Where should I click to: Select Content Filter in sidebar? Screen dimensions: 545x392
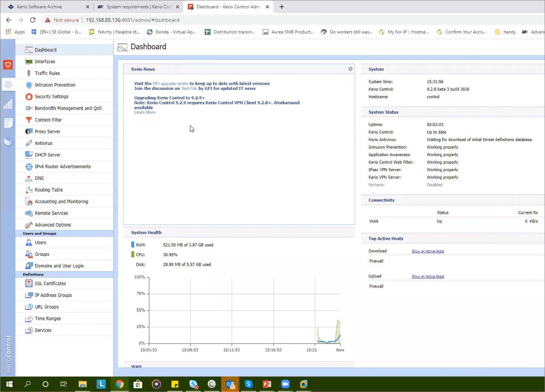point(64,120)
